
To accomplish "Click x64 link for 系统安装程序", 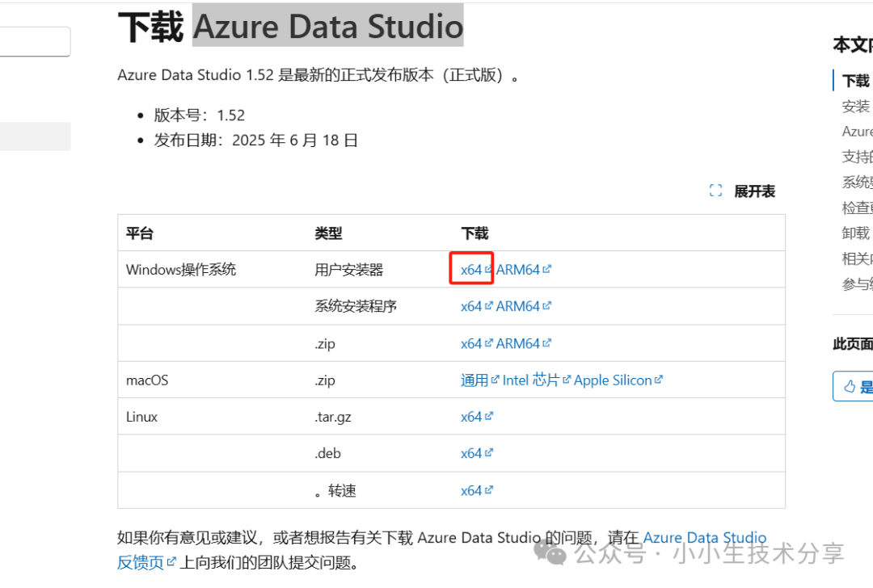I will (471, 307).
